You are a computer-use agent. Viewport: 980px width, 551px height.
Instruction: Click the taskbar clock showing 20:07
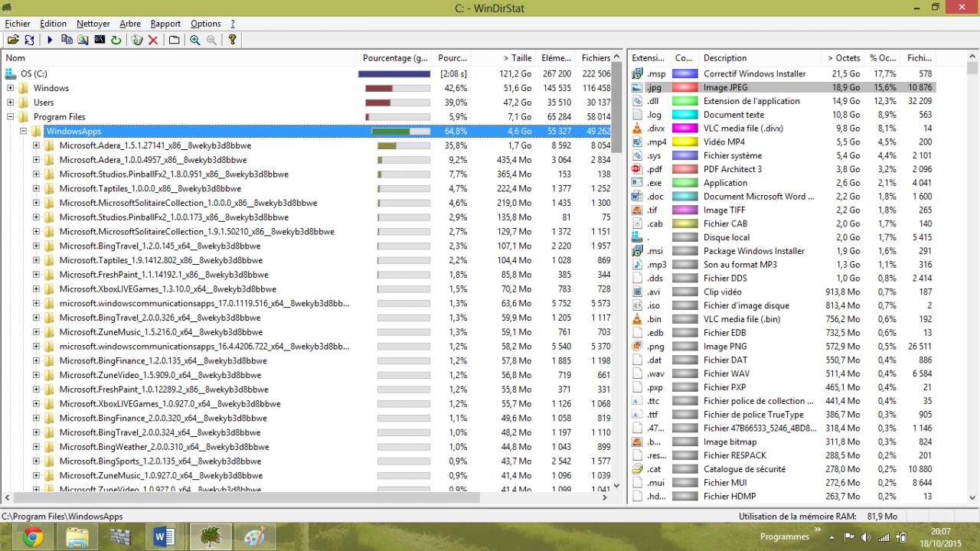point(940,537)
